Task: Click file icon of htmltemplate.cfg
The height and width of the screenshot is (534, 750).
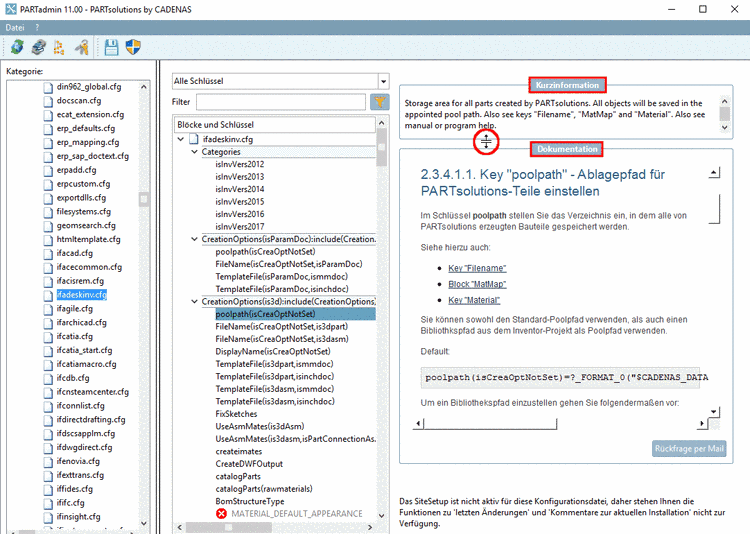Action: (x=48, y=240)
